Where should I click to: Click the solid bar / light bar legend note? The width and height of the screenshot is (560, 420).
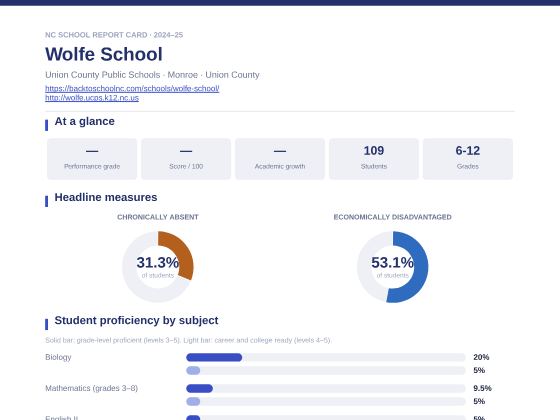tap(188, 340)
